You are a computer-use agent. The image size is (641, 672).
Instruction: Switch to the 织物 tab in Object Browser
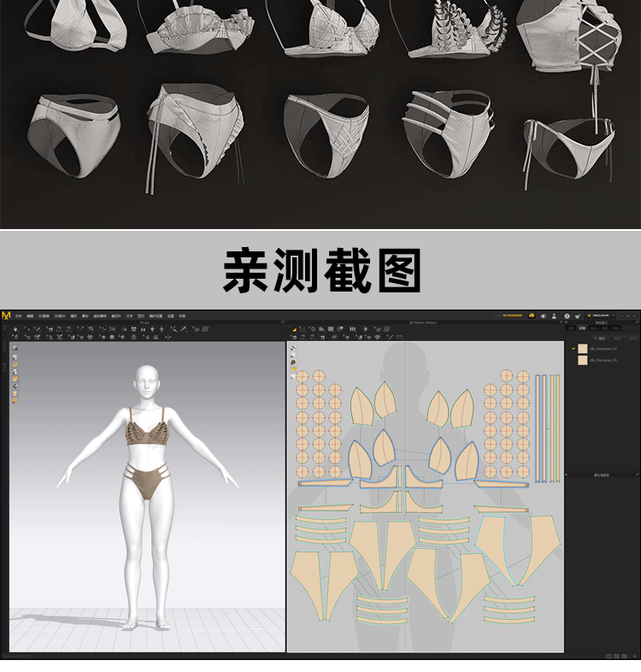tap(582, 328)
